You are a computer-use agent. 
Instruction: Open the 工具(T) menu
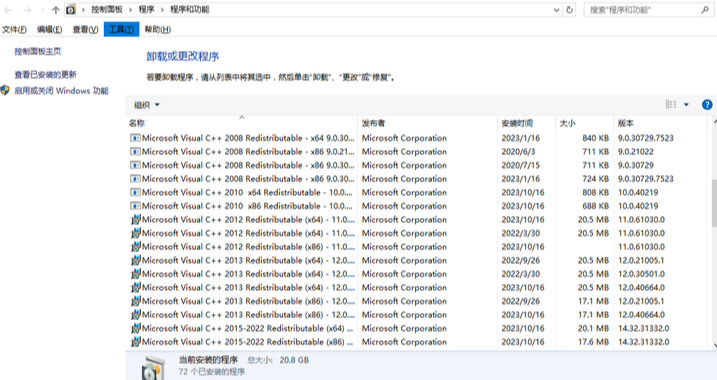tap(121, 29)
